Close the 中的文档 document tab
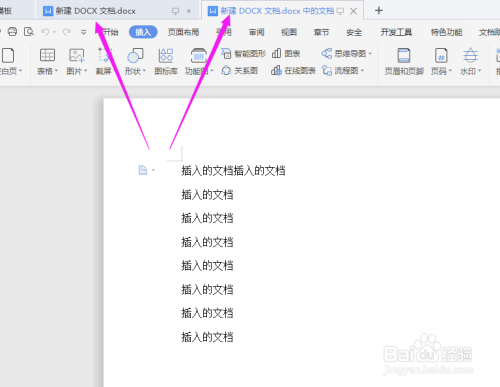Image resolution: width=500 pixels, height=387 pixels. (x=353, y=11)
